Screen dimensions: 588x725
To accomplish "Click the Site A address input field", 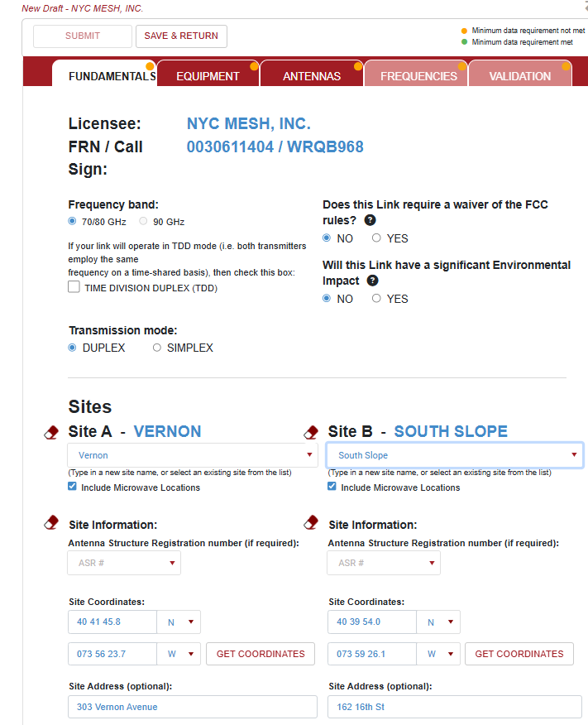I will click(192, 707).
